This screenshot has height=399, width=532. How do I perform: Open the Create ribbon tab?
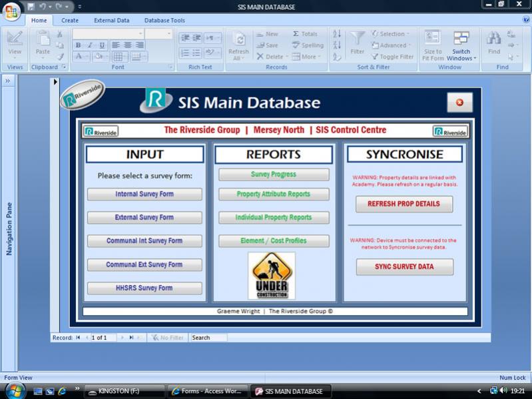(x=70, y=21)
